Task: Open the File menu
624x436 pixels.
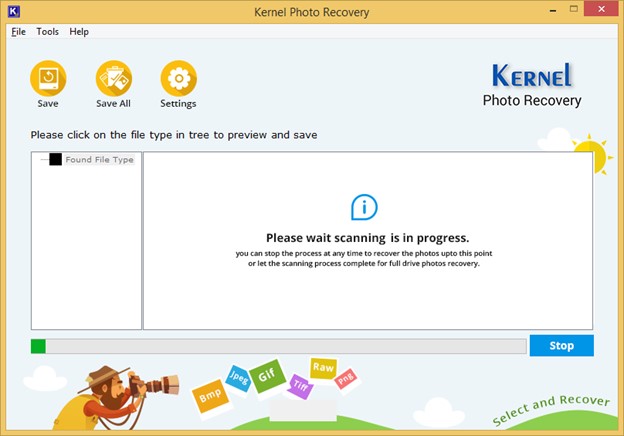Action: click(18, 31)
